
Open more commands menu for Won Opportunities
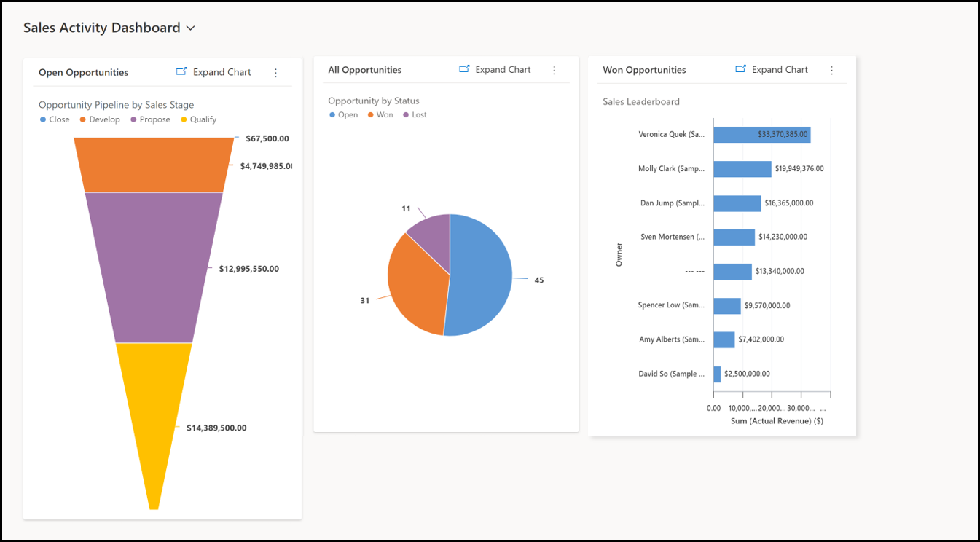coord(831,69)
